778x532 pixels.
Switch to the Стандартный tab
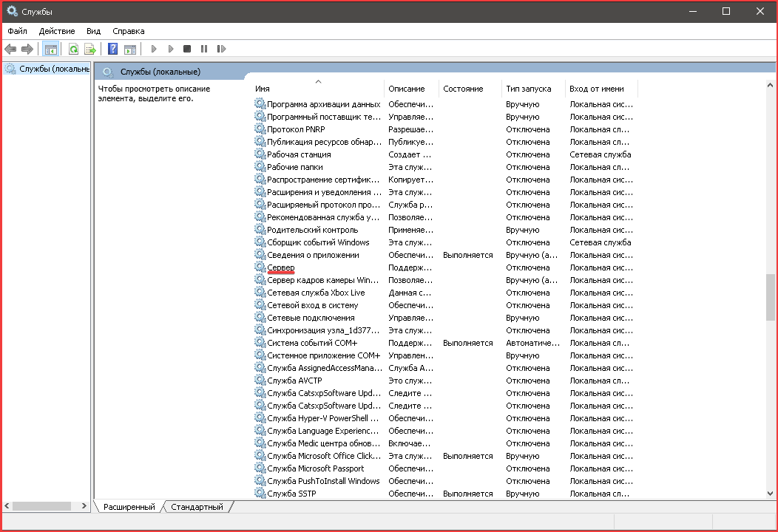point(197,507)
